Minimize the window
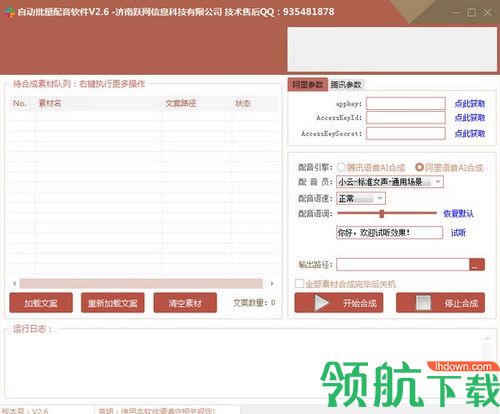This screenshot has height=414, width=500. (x=456, y=13)
